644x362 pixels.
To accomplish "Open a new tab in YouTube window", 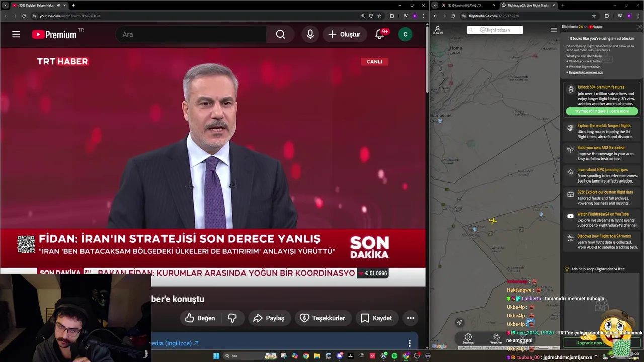I will (x=73, y=5).
